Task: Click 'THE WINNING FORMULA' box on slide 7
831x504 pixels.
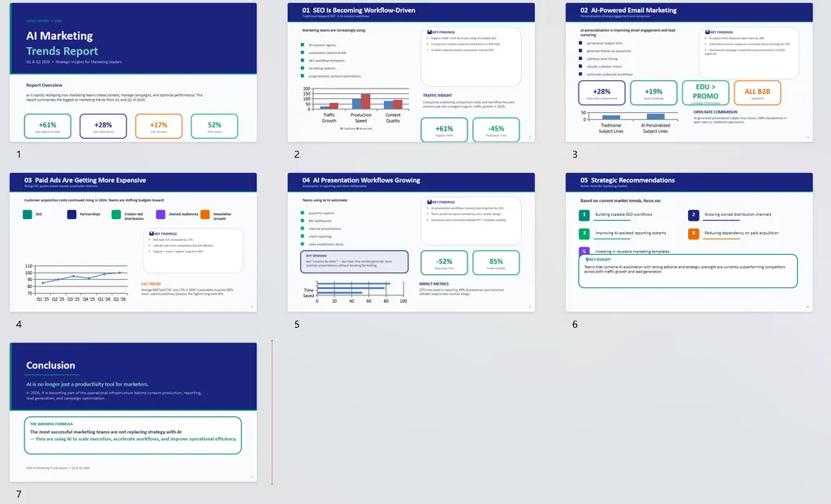Action: pos(133,436)
